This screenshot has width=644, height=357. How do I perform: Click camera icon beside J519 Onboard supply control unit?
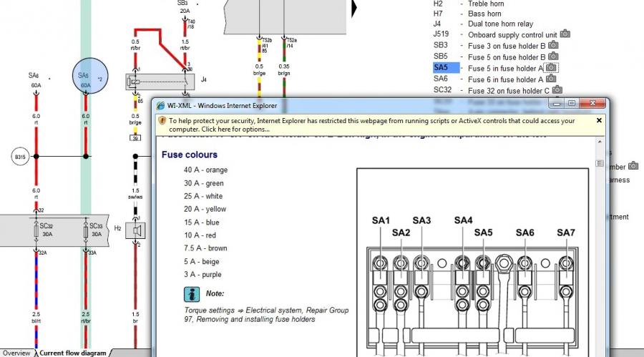pyautogui.click(x=565, y=34)
